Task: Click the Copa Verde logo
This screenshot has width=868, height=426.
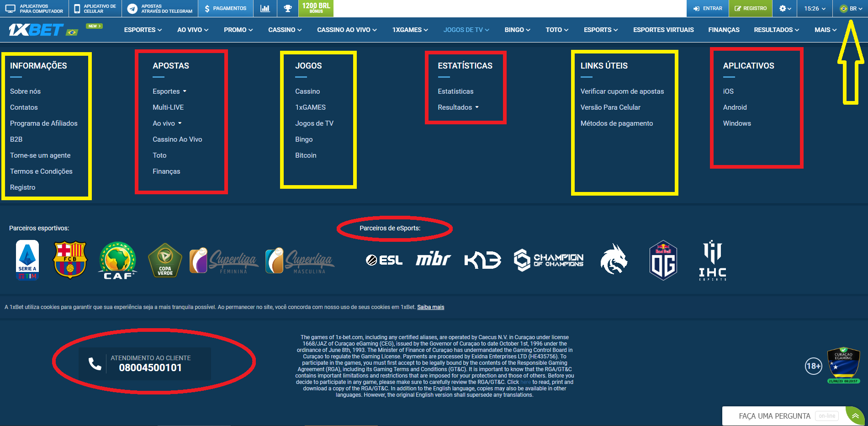Action: click(x=165, y=261)
